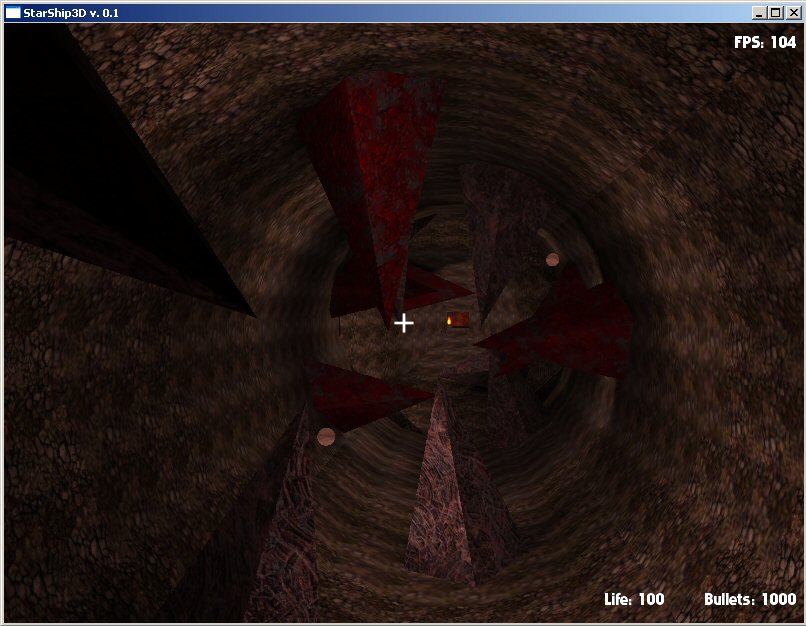Maximize the StarShip3D window

776,13
